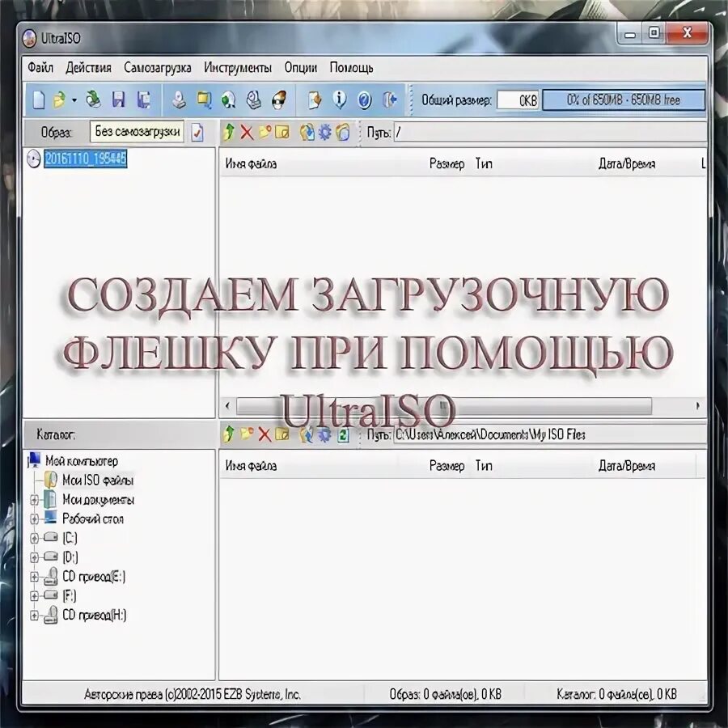The height and width of the screenshot is (728, 728).
Task: Click the image Путь field showing /
Action: tap(550, 133)
